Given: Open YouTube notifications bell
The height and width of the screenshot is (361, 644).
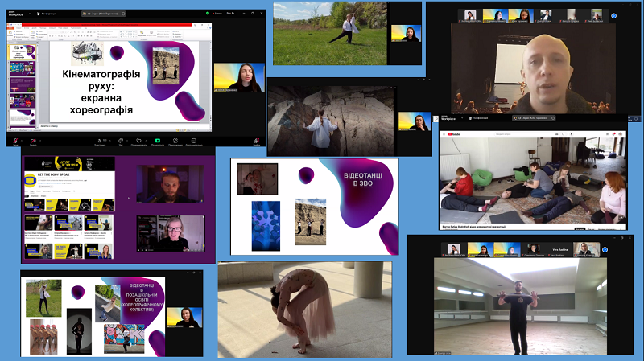Looking at the screenshot, I should [614, 134].
